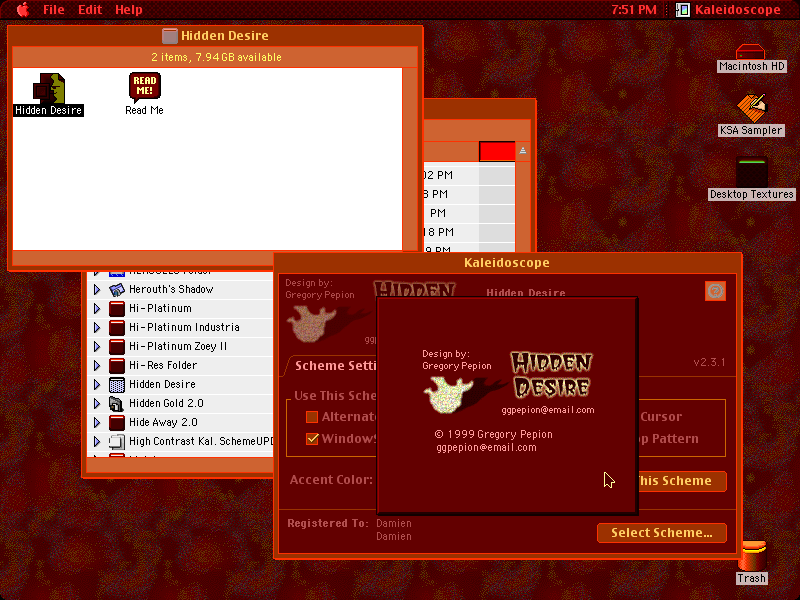Open the File menu

pyautogui.click(x=54, y=10)
